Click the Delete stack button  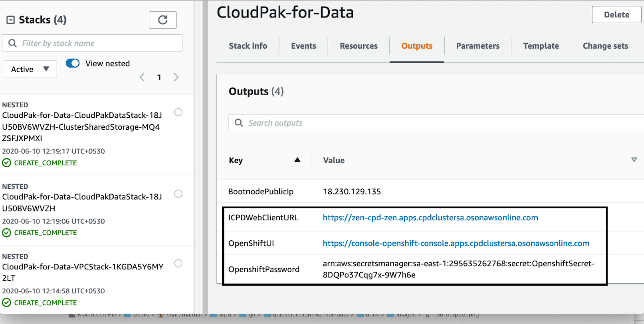point(616,15)
